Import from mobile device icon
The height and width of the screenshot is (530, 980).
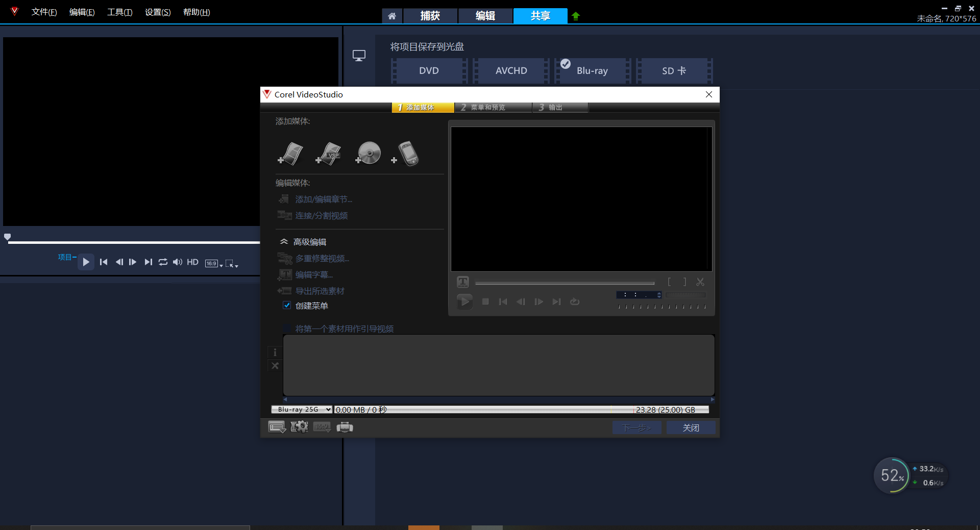406,154
